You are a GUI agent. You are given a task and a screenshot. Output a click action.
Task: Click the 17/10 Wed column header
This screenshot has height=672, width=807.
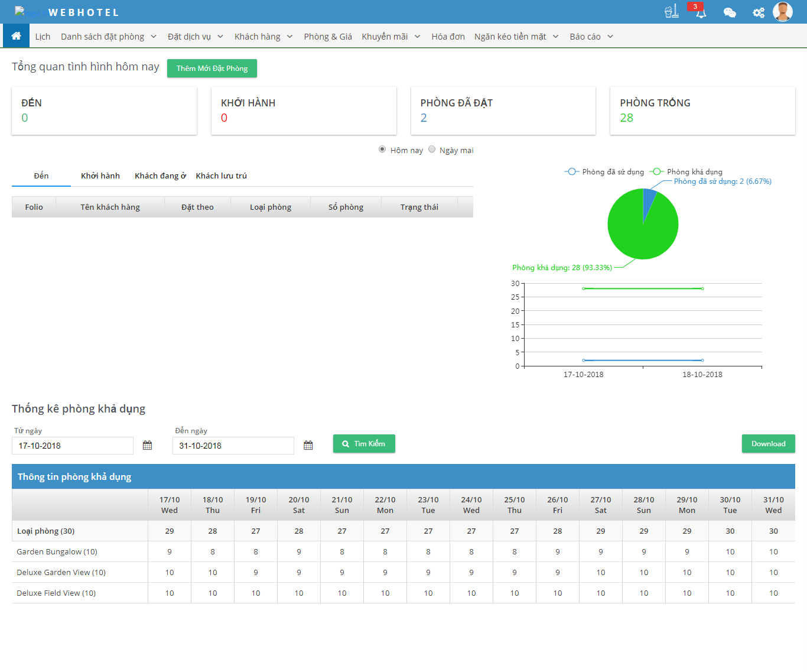pyautogui.click(x=170, y=505)
